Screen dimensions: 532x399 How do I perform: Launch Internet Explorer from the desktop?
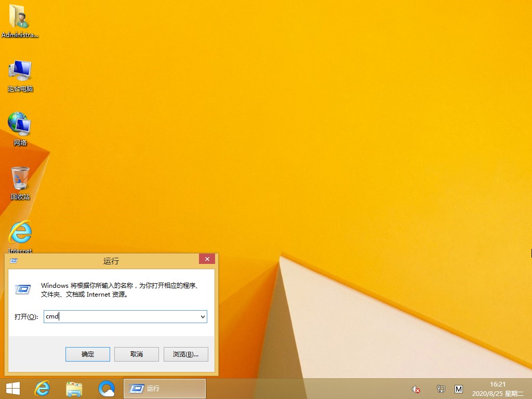coord(19,232)
